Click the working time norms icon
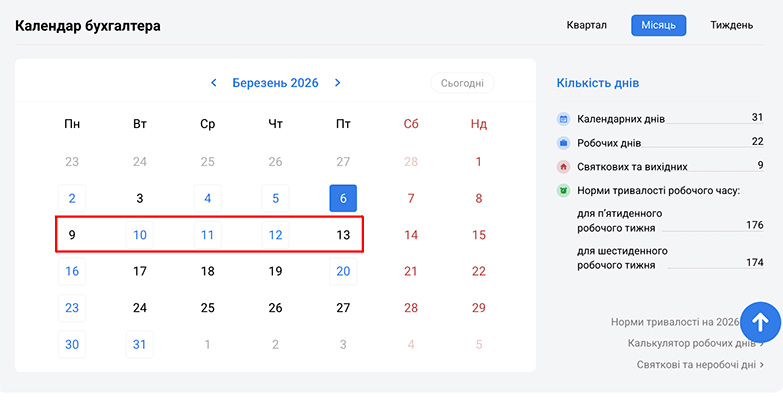Screen dimensions: 783x400 point(563,190)
